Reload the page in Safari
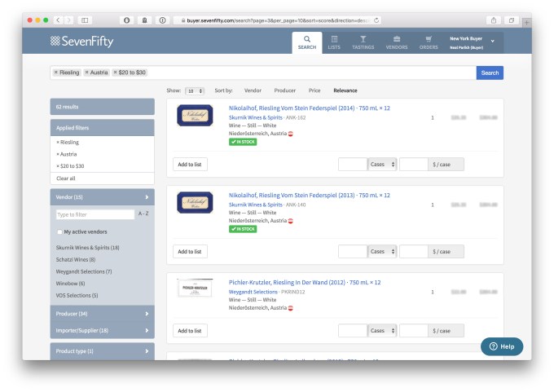The width and height of the screenshot is (554, 392). coord(376,20)
